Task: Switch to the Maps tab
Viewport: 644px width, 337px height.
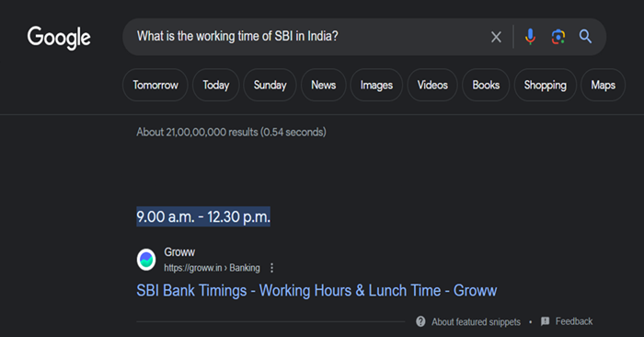Action: click(x=603, y=85)
